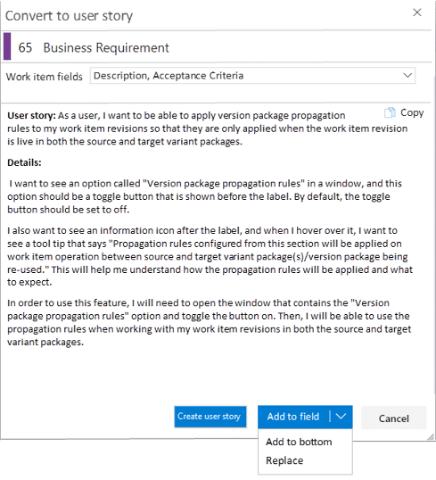Click the resize grip in dialog corner
436x480 pixels.
[431, 437]
